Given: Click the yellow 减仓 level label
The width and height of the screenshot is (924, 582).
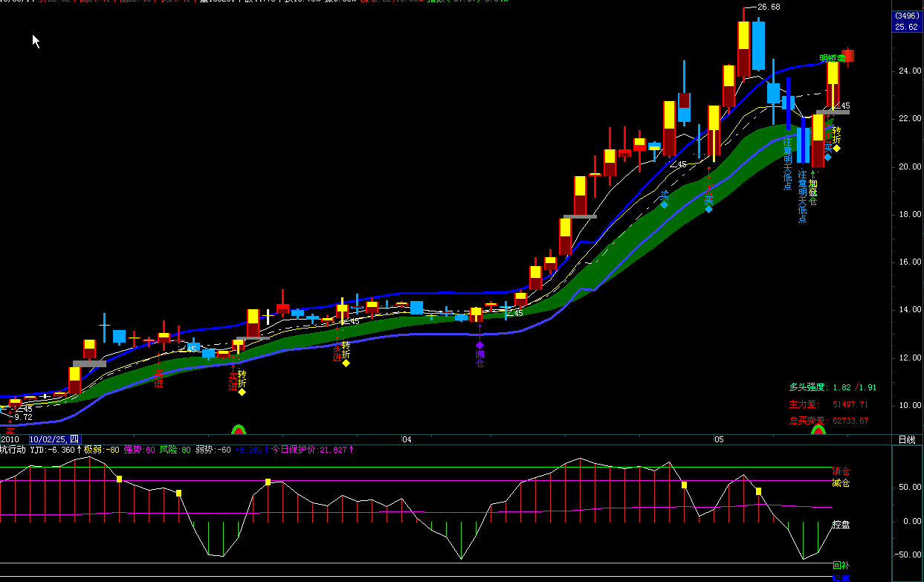Looking at the screenshot, I should [x=841, y=483].
